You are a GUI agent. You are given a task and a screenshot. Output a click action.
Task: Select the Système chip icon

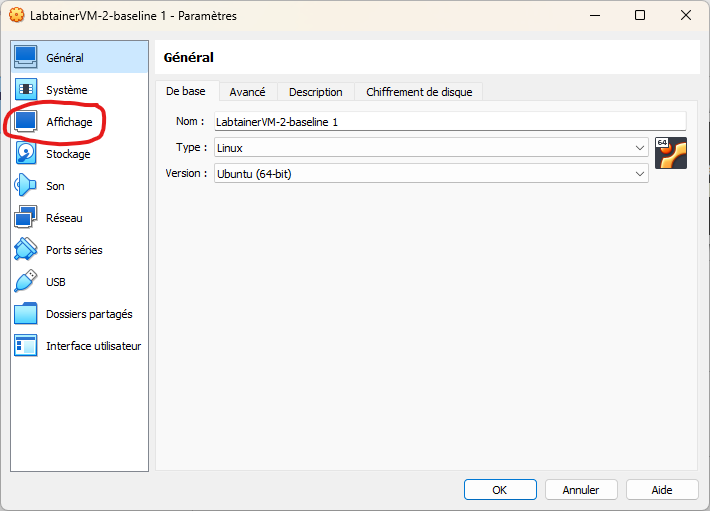(x=26, y=90)
